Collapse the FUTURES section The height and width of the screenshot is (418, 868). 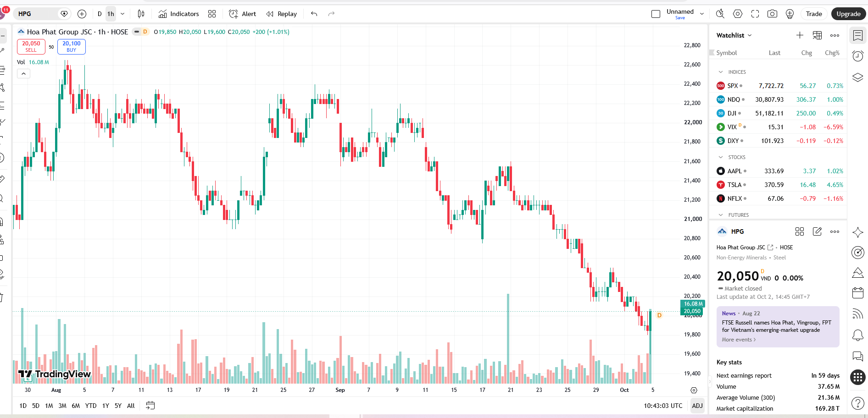(721, 215)
